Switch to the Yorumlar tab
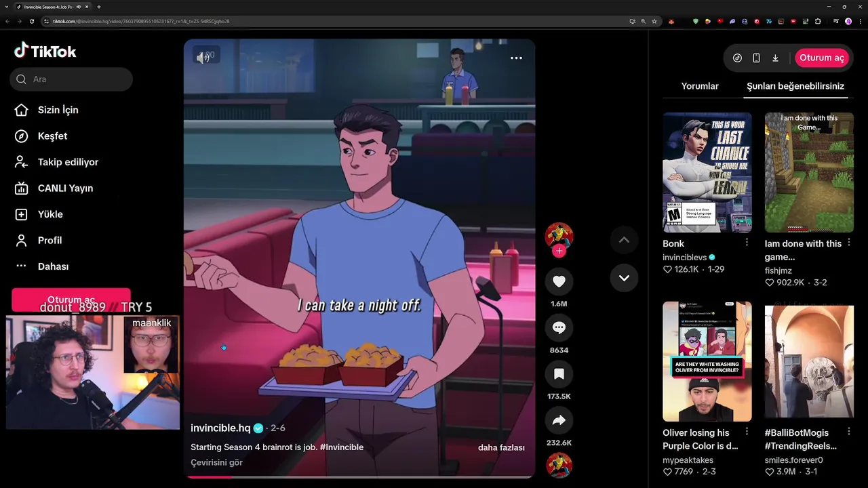Image resolution: width=868 pixels, height=488 pixels. click(700, 86)
